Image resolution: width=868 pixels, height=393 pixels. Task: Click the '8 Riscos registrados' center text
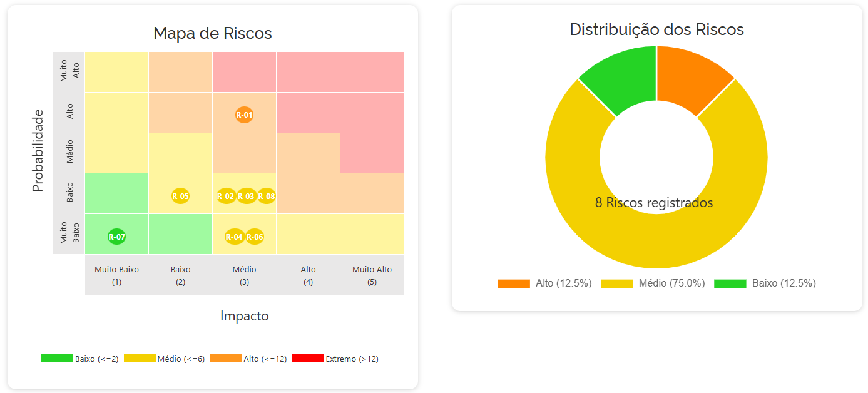pos(654,203)
